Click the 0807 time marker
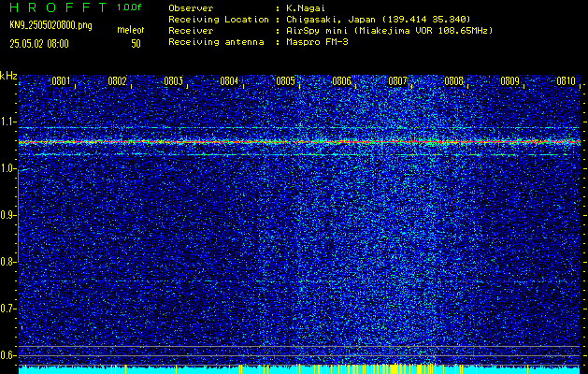Viewport: 588px width, 374px height. 397,81
